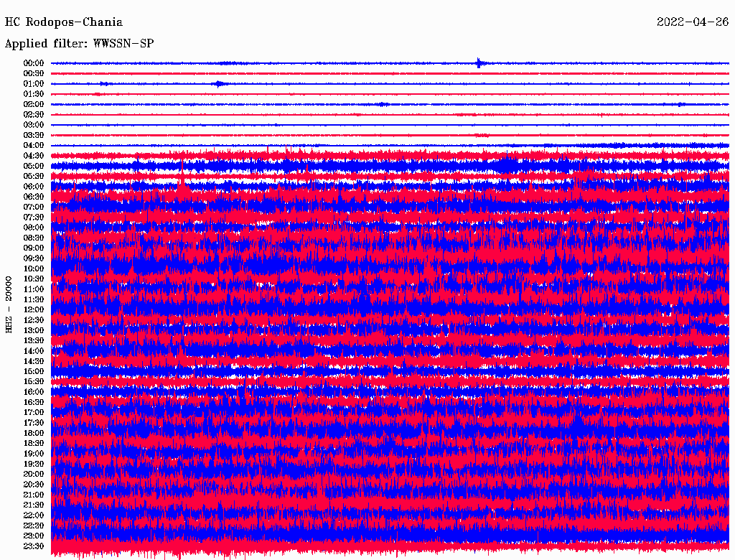The width and height of the screenshot is (735, 560).
Task: Click the 06:00 time label
Action: 34,187
